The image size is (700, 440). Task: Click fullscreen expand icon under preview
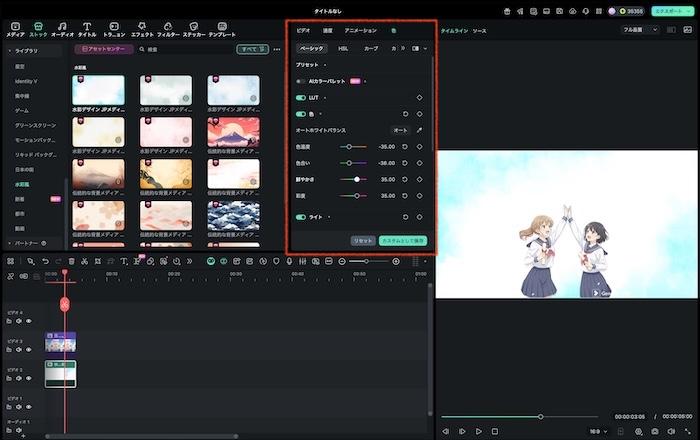coord(688,432)
